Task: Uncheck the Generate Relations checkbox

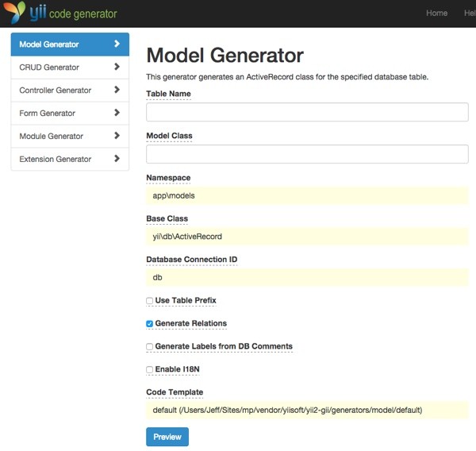Action: coord(149,324)
